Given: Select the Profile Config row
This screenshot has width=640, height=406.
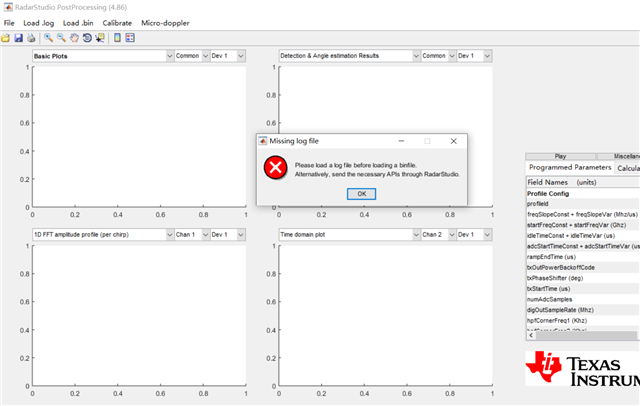Looking at the screenshot, I should point(583,193).
